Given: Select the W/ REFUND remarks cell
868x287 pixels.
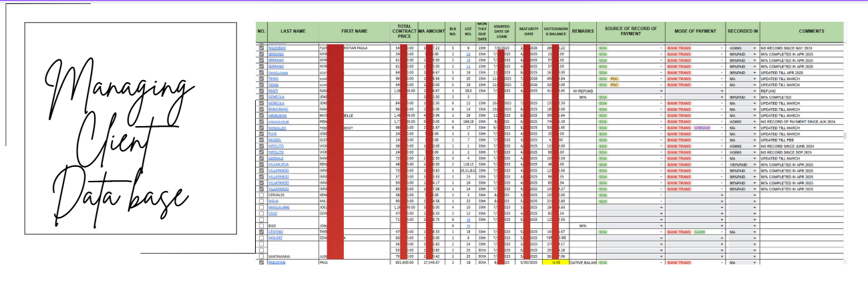Looking at the screenshot, I should pyautogui.click(x=583, y=91).
